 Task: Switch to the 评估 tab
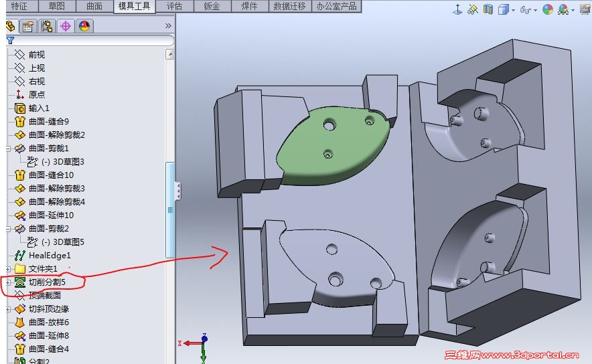click(x=174, y=7)
